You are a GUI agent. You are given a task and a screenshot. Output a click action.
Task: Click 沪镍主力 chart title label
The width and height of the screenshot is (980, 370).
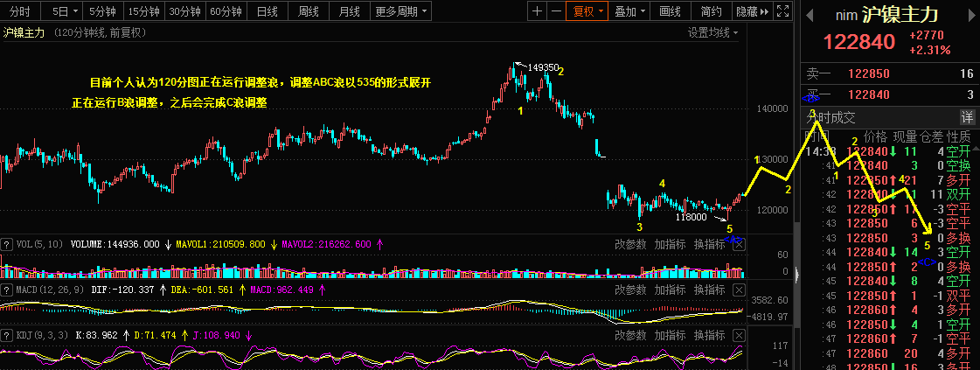coord(24,32)
